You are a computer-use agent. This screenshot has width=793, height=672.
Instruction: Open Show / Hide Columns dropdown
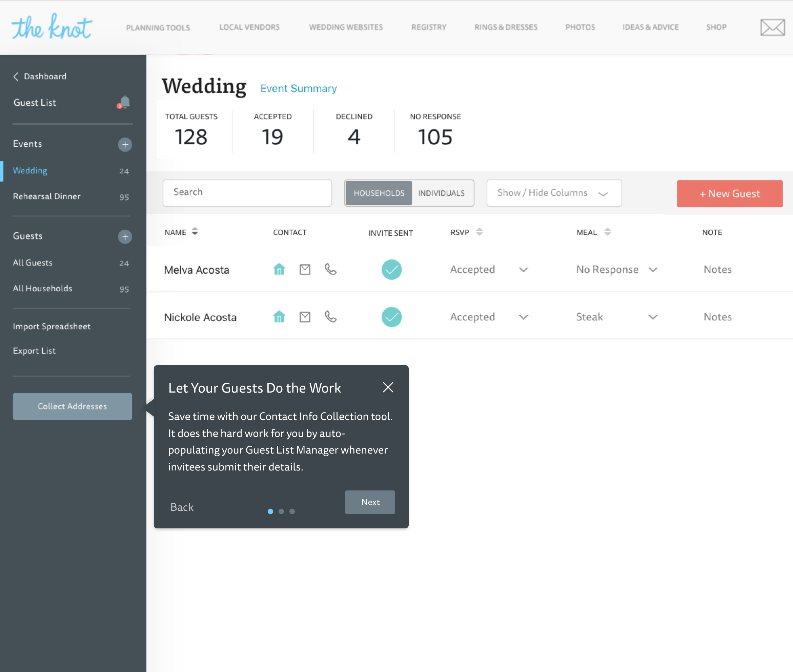pyautogui.click(x=554, y=193)
